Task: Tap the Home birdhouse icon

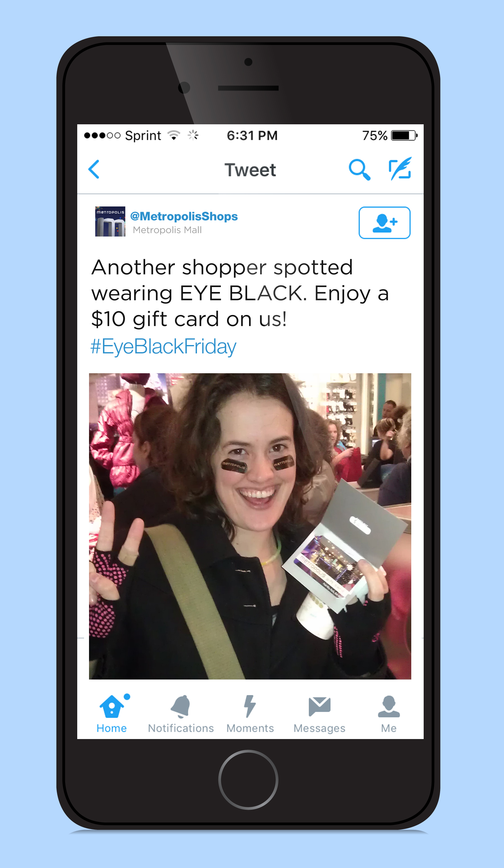Action: click(x=112, y=707)
